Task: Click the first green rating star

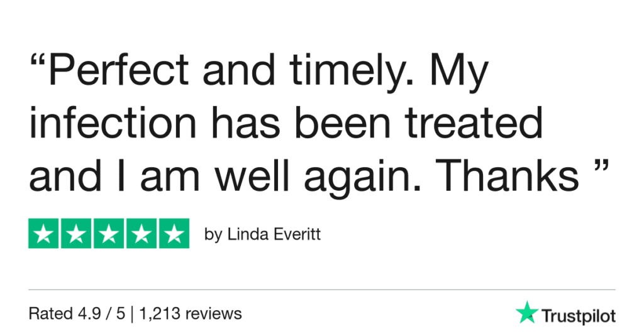Action: pyautogui.click(x=44, y=234)
